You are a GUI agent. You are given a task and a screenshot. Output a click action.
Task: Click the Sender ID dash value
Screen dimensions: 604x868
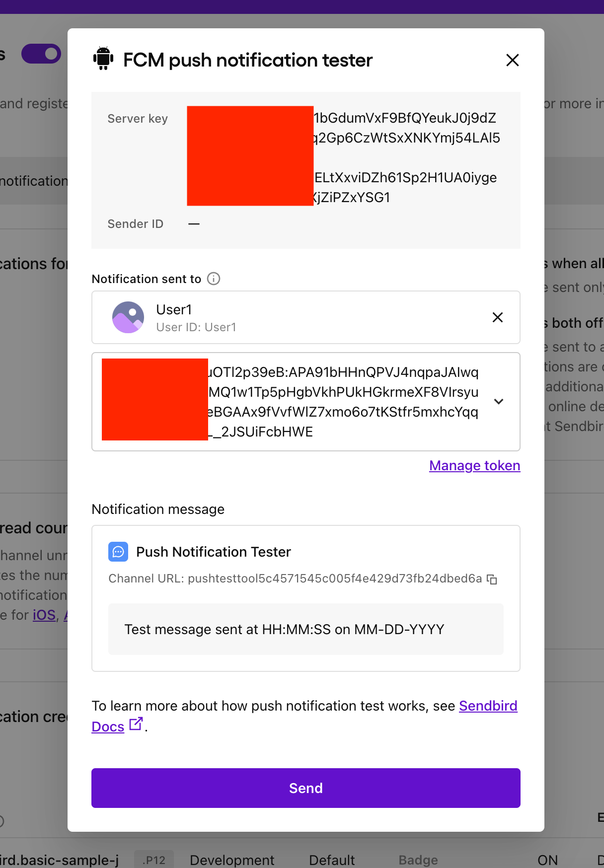click(x=194, y=224)
